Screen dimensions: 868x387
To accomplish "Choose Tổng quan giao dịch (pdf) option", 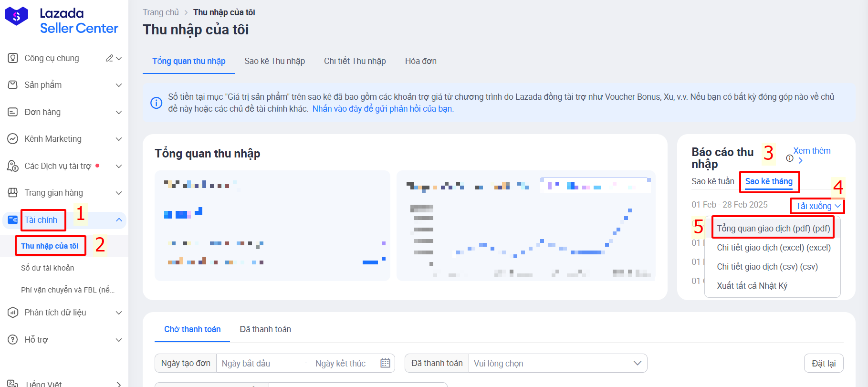I will [x=773, y=229].
